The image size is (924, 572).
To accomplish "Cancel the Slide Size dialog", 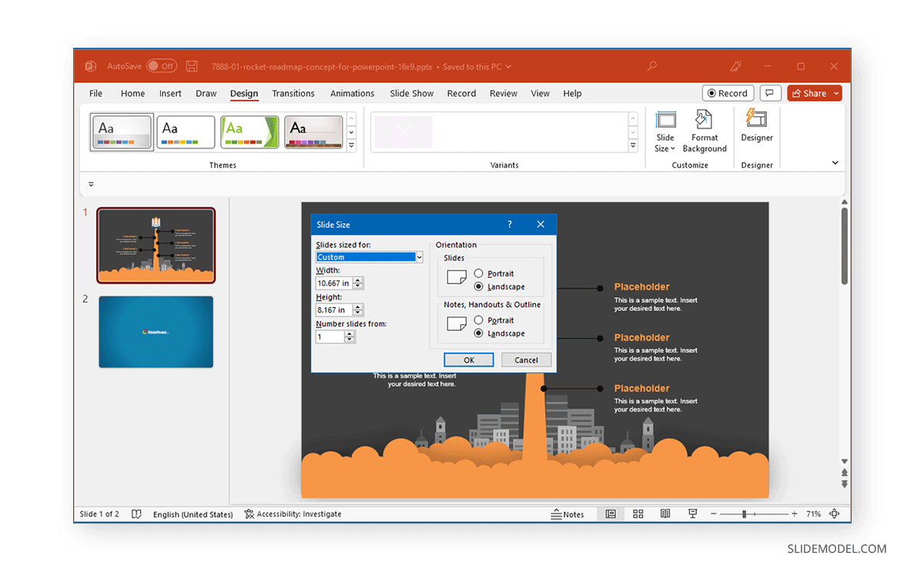I will [526, 360].
